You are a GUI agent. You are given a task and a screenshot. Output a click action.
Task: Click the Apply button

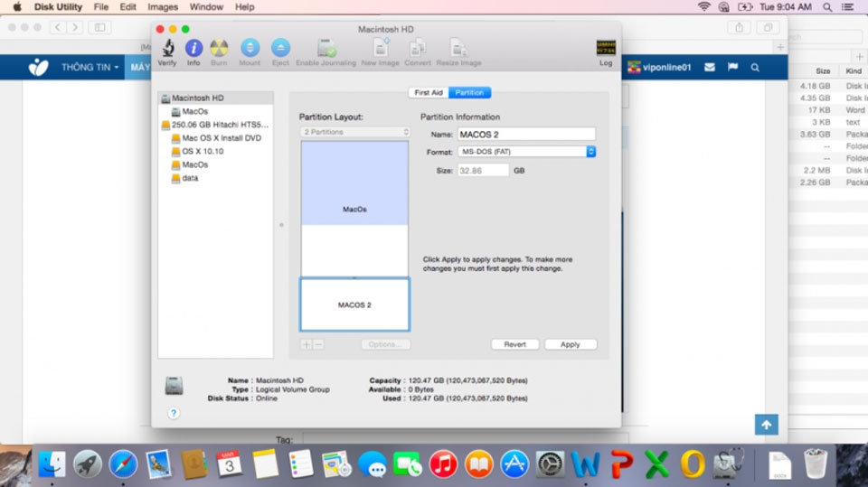pos(571,344)
